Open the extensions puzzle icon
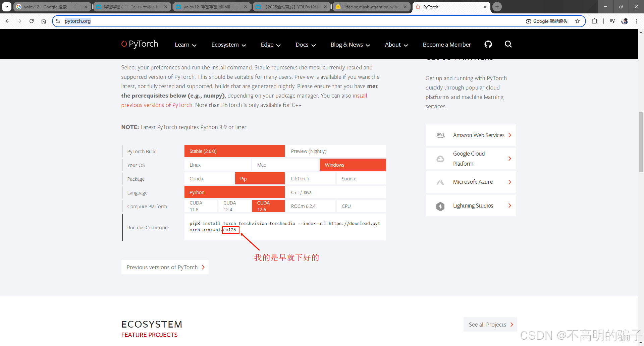This screenshot has height=346, width=644. pyautogui.click(x=594, y=21)
